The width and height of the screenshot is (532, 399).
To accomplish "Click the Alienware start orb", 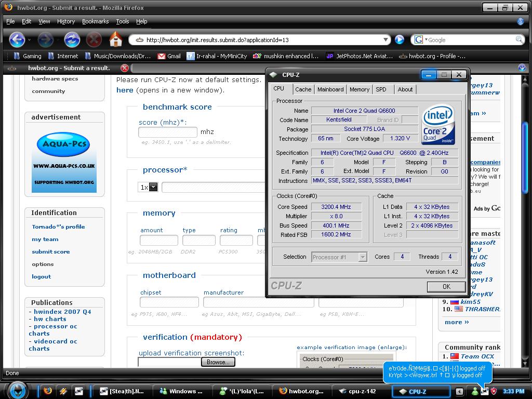I will click(x=18, y=390).
